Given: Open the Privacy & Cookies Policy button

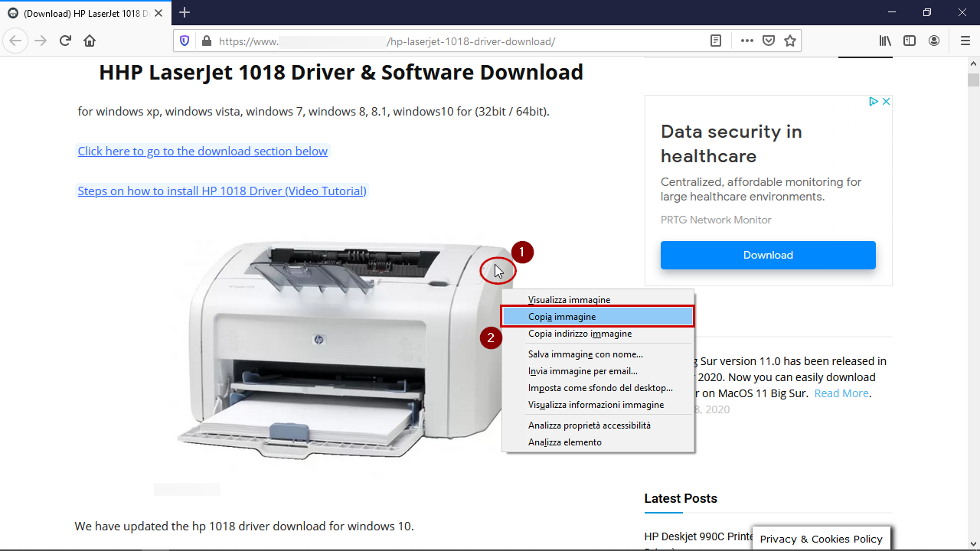Looking at the screenshot, I should click(x=821, y=539).
